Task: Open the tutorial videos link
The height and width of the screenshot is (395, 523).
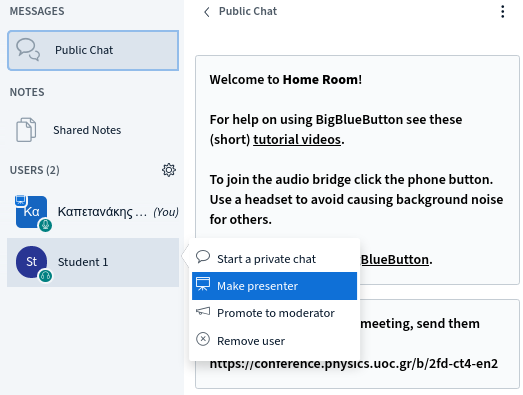Action: tap(297, 139)
